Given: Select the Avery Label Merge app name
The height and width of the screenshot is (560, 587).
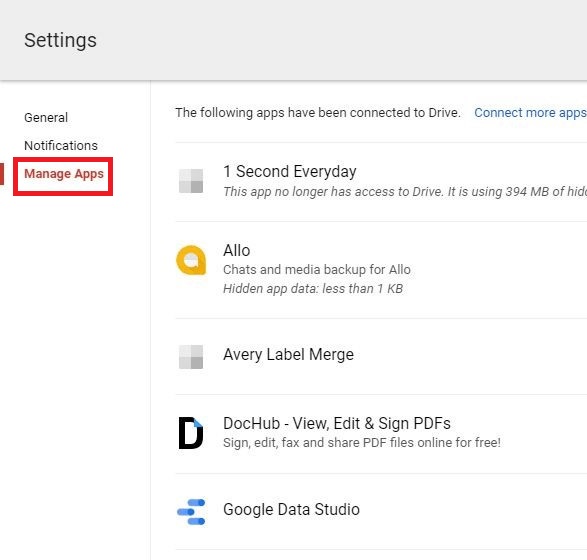Looking at the screenshot, I should coord(288,354).
